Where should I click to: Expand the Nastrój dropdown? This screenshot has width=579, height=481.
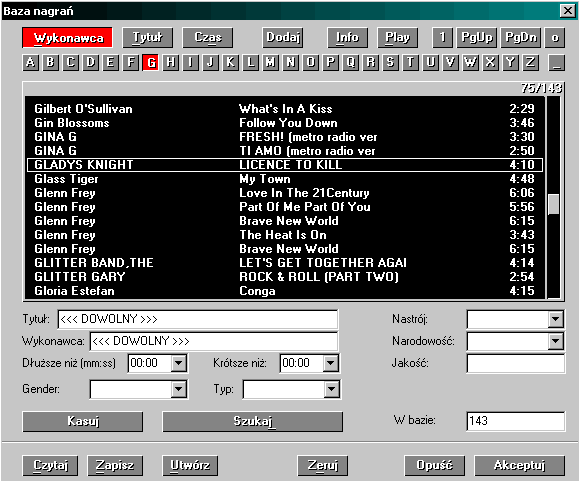555,319
